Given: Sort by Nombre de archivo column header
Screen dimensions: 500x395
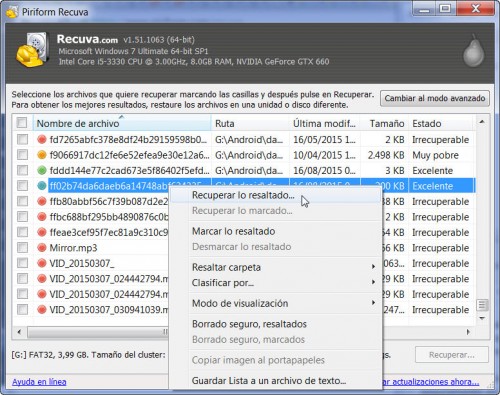Looking at the screenshot, I should point(122,123).
